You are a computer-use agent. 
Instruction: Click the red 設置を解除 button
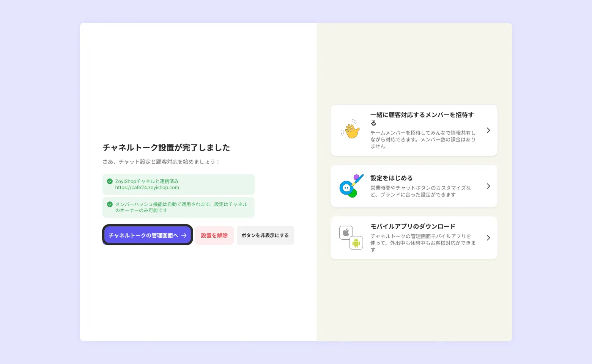pos(214,235)
